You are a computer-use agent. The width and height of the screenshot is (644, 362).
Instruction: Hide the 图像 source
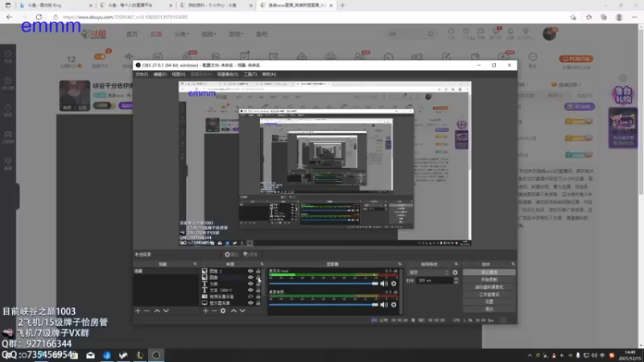point(250,278)
